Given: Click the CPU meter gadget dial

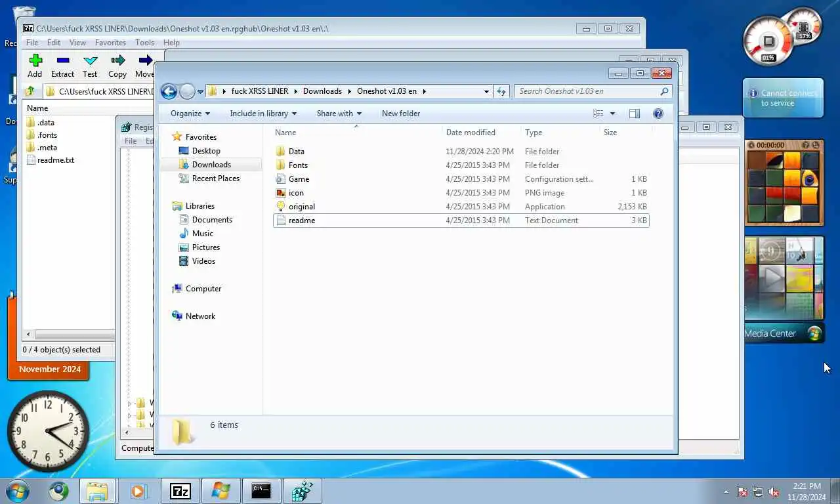Looking at the screenshot, I should [x=768, y=41].
